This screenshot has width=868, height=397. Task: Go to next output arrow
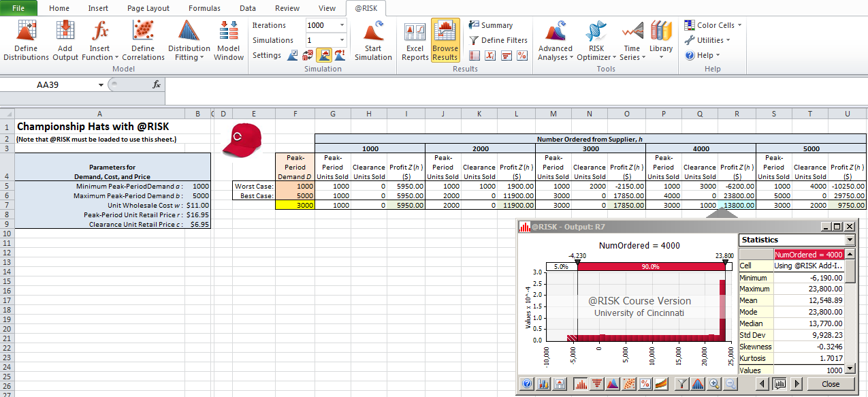(797, 384)
